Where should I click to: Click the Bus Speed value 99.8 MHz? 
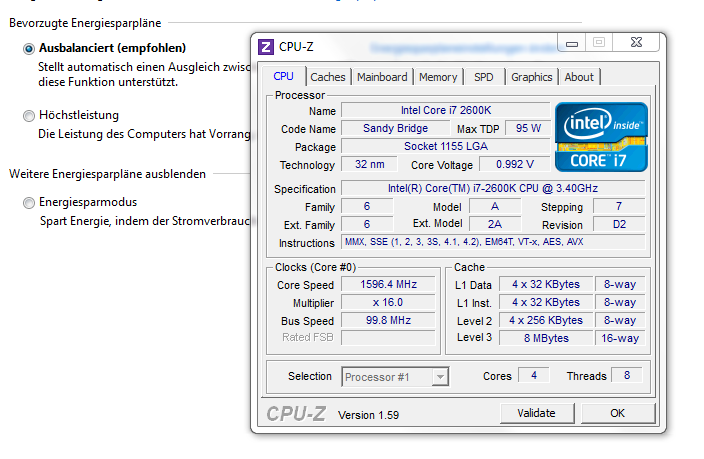click(388, 320)
